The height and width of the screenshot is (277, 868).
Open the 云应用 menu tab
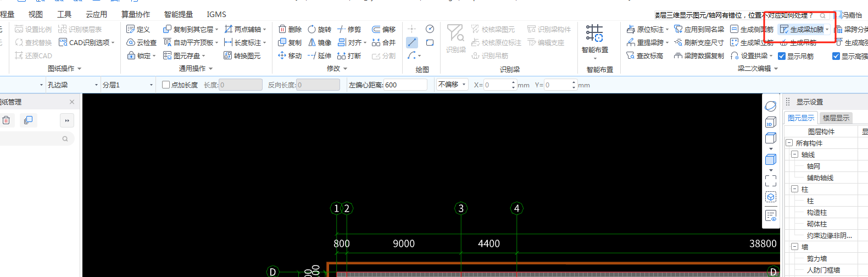(97, 14)
